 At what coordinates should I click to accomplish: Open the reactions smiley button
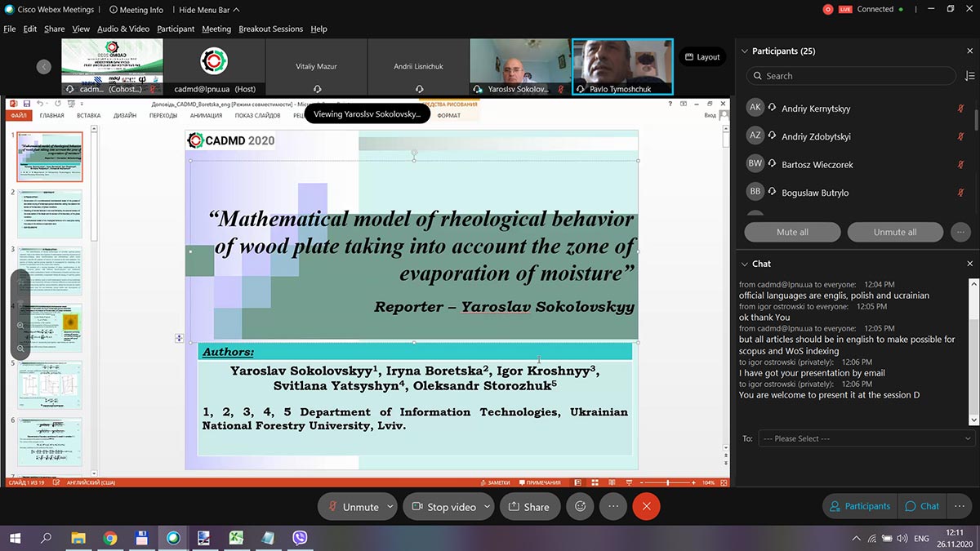tap(581, 506)
